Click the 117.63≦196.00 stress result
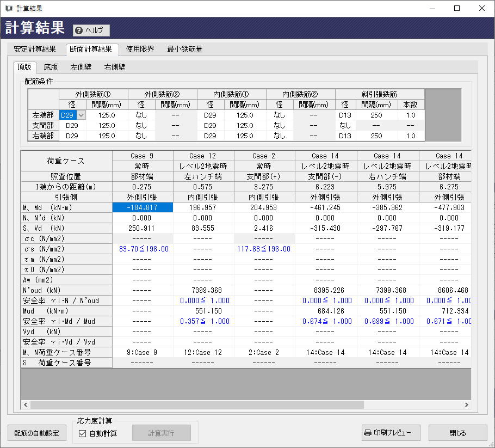 point(264,249)
